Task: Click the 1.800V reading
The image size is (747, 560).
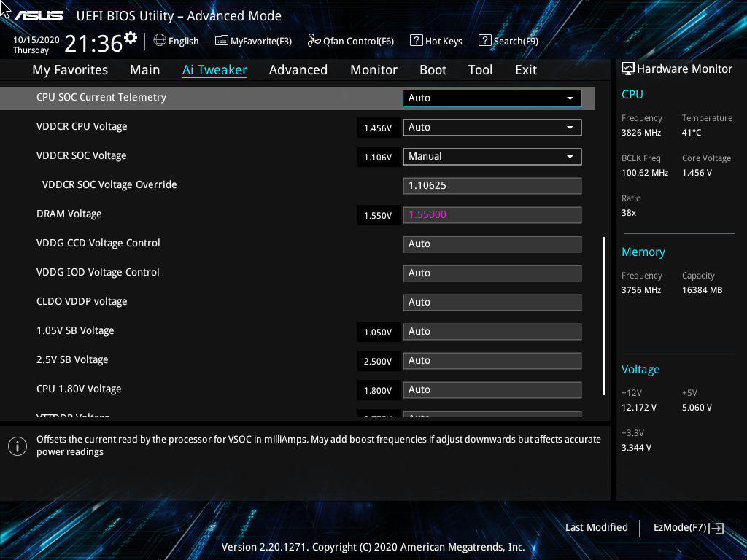Action: pyautogui.click(x=378, y=391)
